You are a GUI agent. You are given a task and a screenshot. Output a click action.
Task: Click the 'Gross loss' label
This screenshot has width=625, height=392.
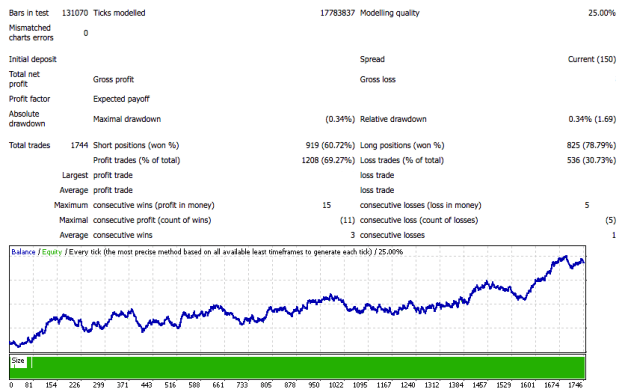click(378, 79)
